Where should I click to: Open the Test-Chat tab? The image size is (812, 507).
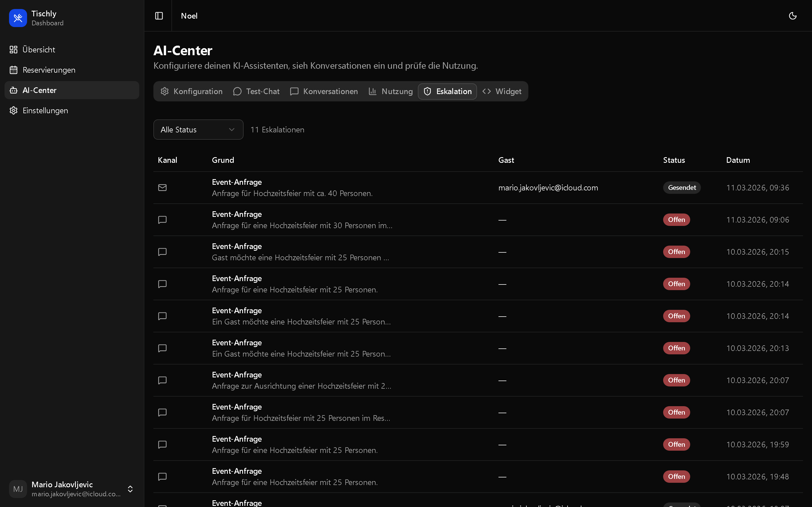click(x=256, y=92)
